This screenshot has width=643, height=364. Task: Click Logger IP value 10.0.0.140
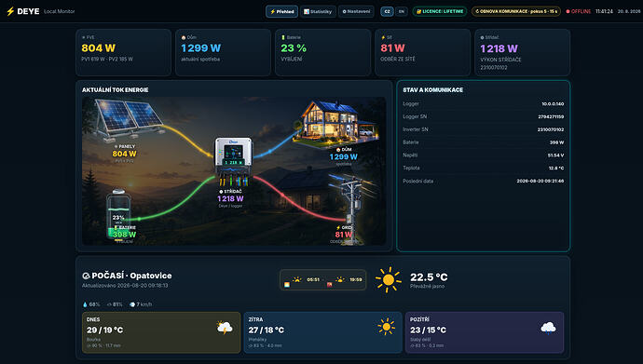(553, 104)
